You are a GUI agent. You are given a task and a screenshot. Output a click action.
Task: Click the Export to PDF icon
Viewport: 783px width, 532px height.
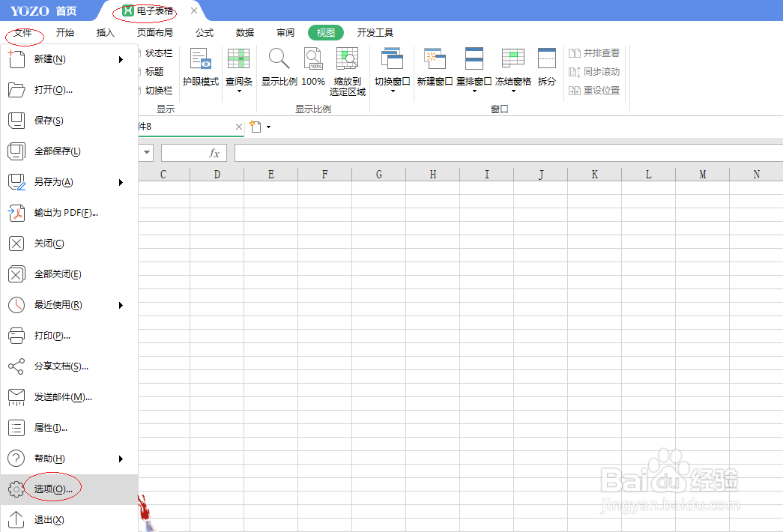click(x=16, y=213)
